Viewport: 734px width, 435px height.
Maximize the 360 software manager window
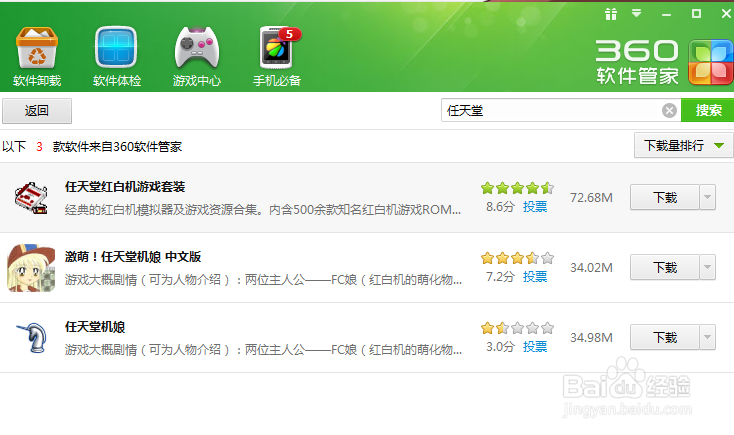(x=697, y=14)
